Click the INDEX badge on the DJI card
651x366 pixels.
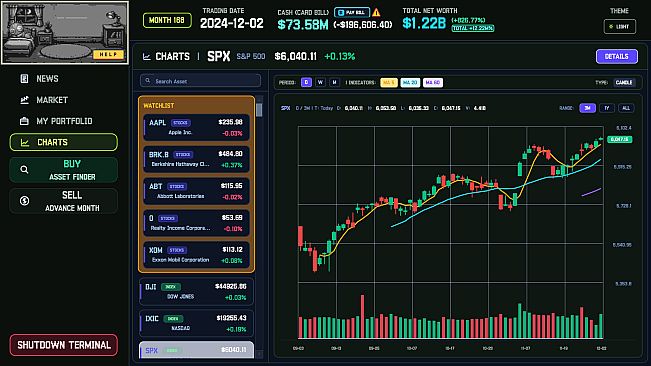171,287
